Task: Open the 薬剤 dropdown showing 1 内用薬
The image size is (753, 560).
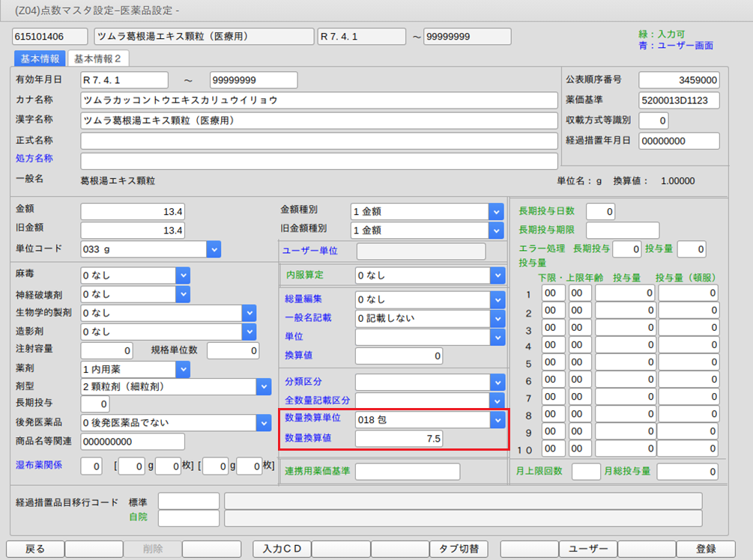Action: [x=184, y=368]
